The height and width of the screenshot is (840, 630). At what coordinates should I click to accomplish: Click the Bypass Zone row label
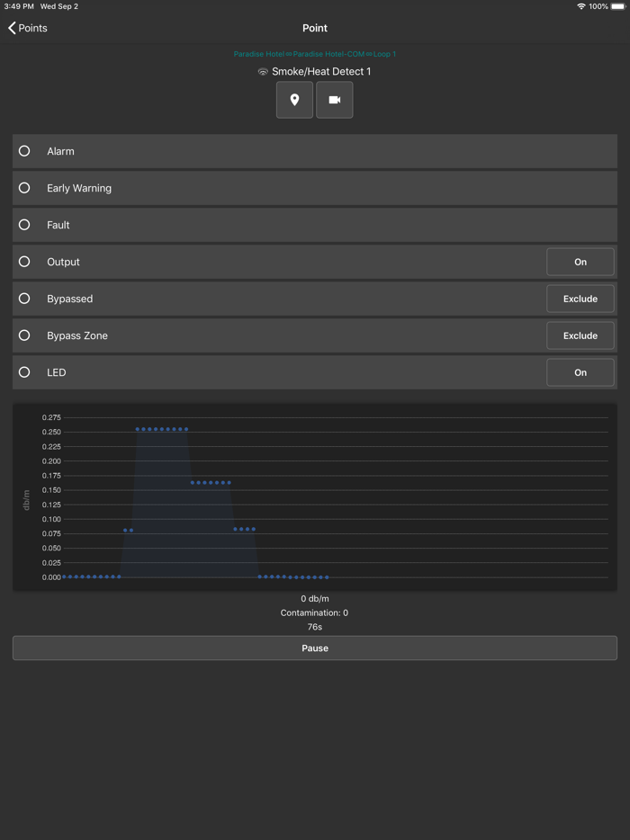[x=77, y=335]
